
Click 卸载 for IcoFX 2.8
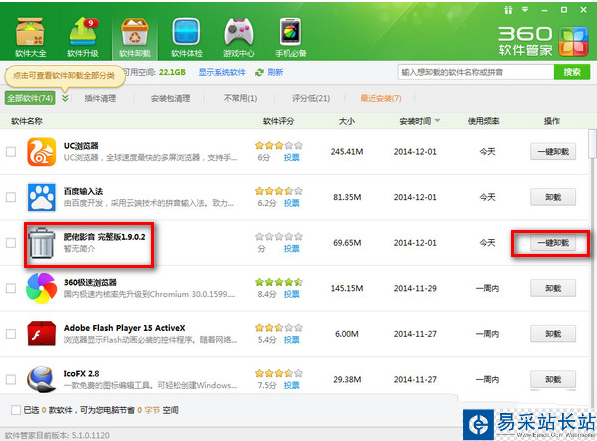(x=553, y=379)
